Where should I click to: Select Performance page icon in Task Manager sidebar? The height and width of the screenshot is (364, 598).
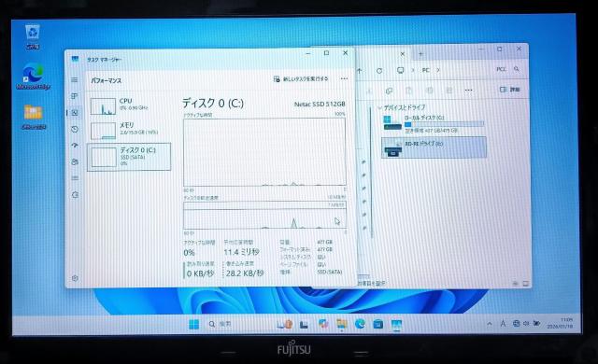click(75, 113)
